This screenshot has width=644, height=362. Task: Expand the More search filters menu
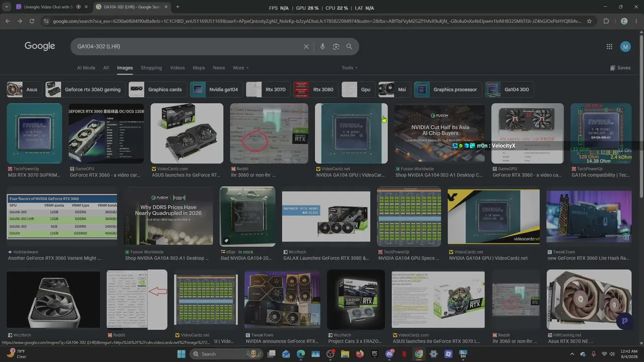click(x=240, y=68)
